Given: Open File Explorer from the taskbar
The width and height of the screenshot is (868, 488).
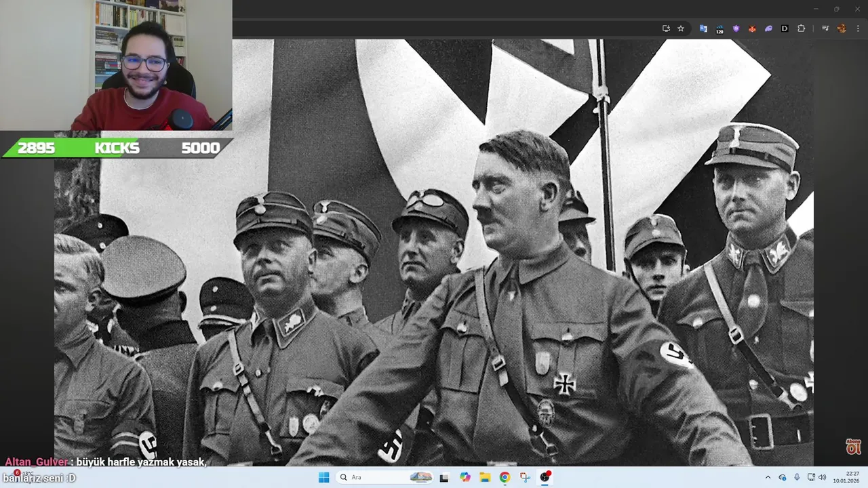Looking at the screenshot, I should 485,477.
